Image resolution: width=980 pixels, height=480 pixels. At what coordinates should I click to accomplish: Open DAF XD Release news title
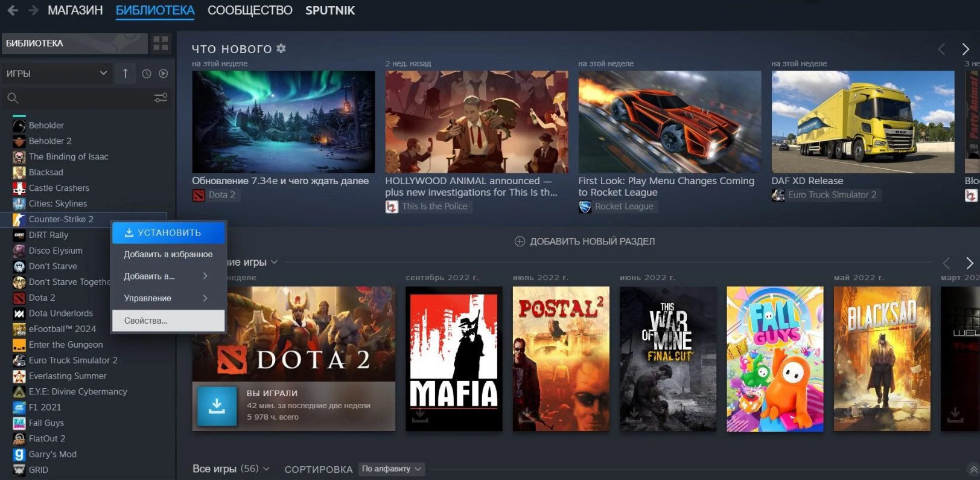(x=807, y=181)
